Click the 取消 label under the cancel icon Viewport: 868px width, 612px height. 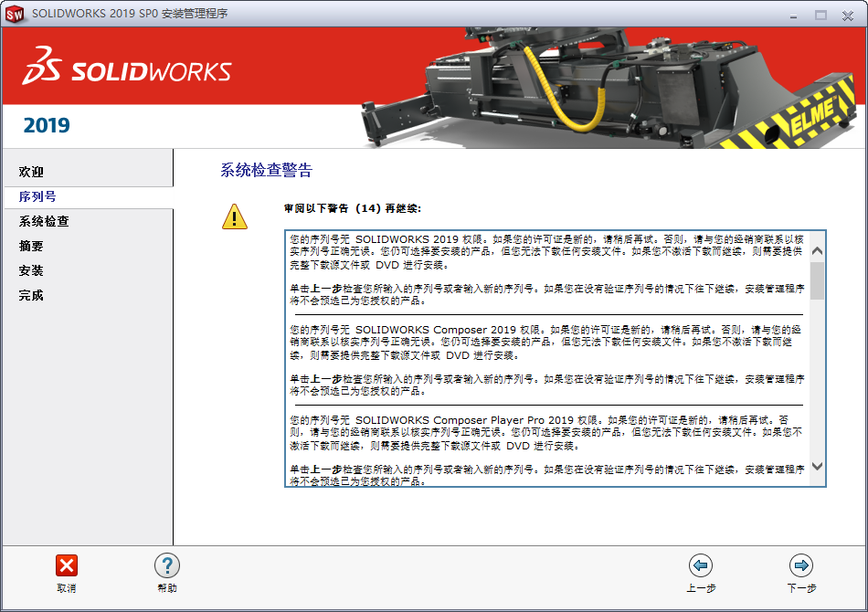67,588
